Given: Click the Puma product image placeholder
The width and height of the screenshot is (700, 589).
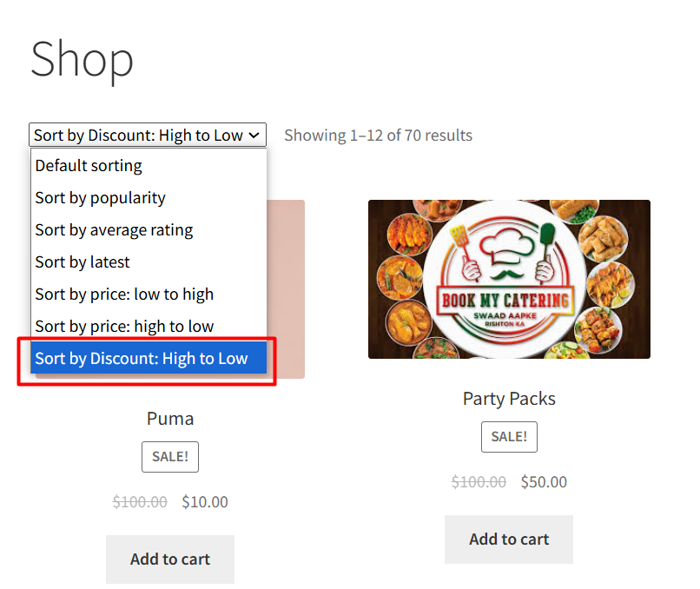Looking at the screenshot, I should (286, 289).
